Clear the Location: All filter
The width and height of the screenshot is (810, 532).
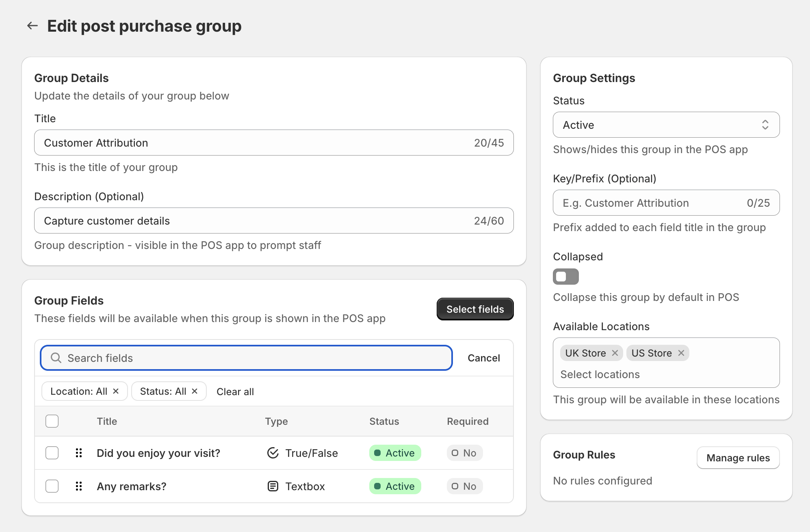(x=116, y=391)
